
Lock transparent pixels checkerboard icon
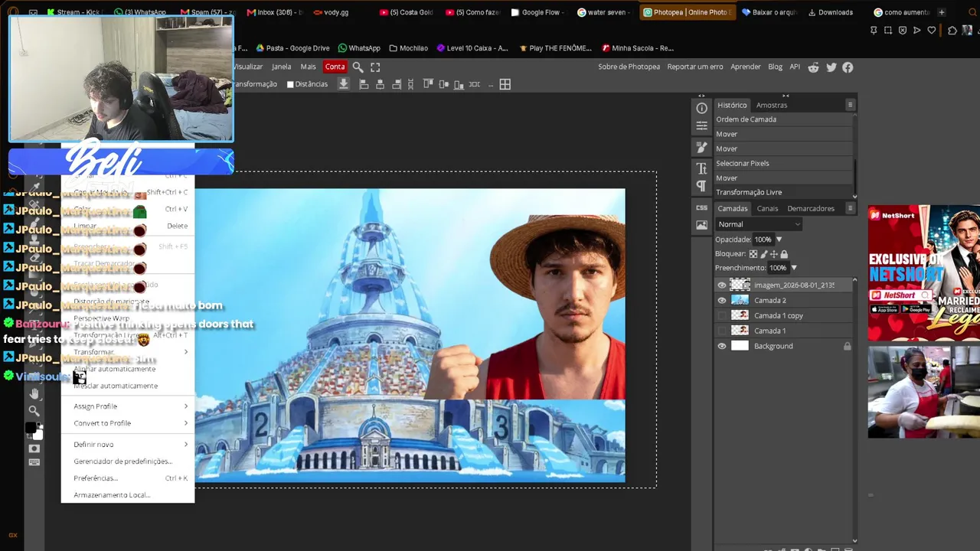(x=753, y=254)
